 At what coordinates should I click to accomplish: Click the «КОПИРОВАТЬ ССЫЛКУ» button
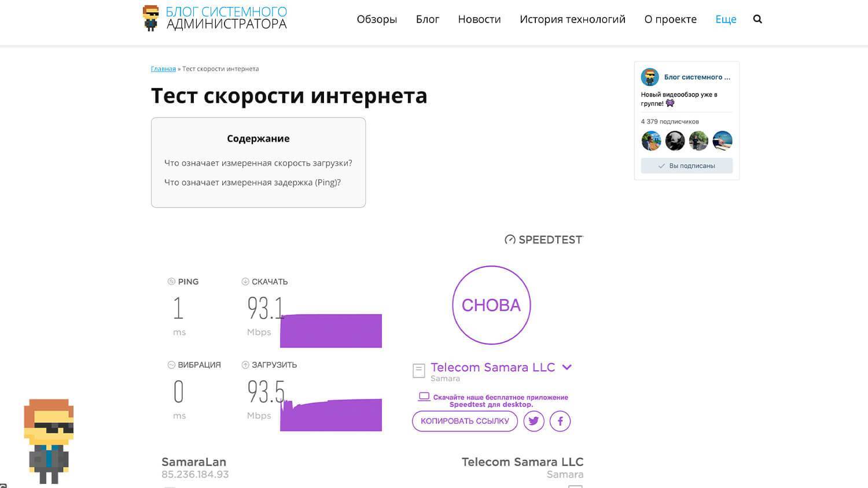(x=465, y=421)
